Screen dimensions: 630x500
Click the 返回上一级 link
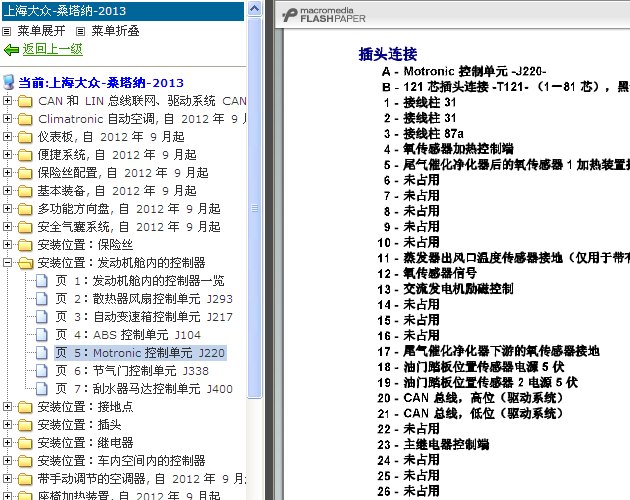(x=53, y=49)
